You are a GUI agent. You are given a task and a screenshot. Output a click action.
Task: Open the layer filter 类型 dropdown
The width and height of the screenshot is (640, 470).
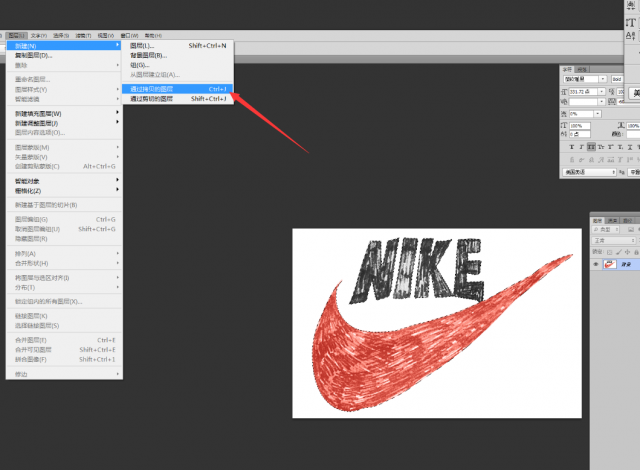tap(606, 229)
